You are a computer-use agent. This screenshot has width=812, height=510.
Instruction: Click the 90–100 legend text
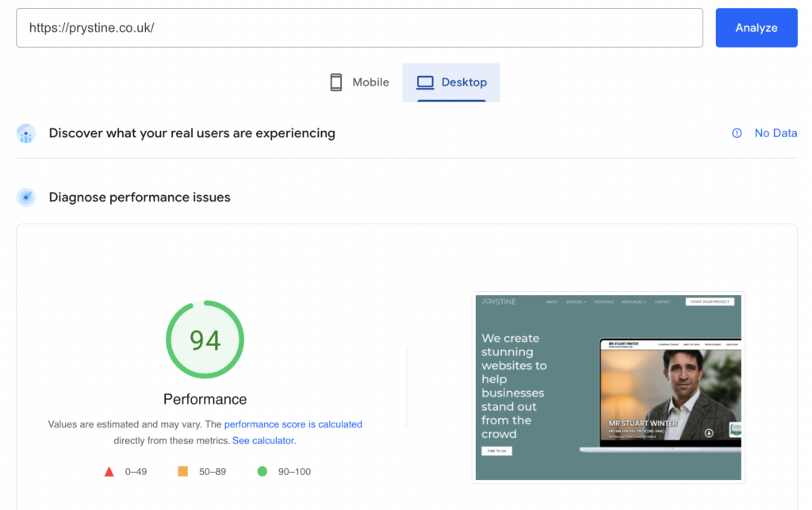coord(294,472)
